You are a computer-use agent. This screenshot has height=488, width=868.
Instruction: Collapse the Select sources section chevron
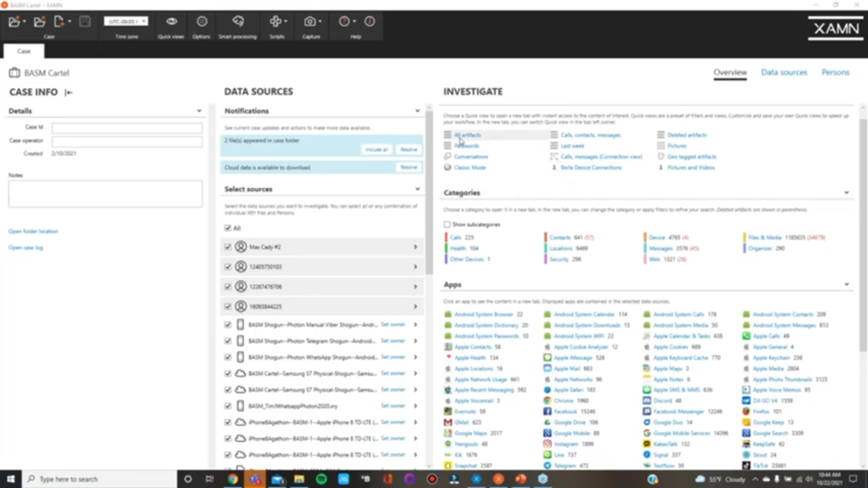coord(417,189)
